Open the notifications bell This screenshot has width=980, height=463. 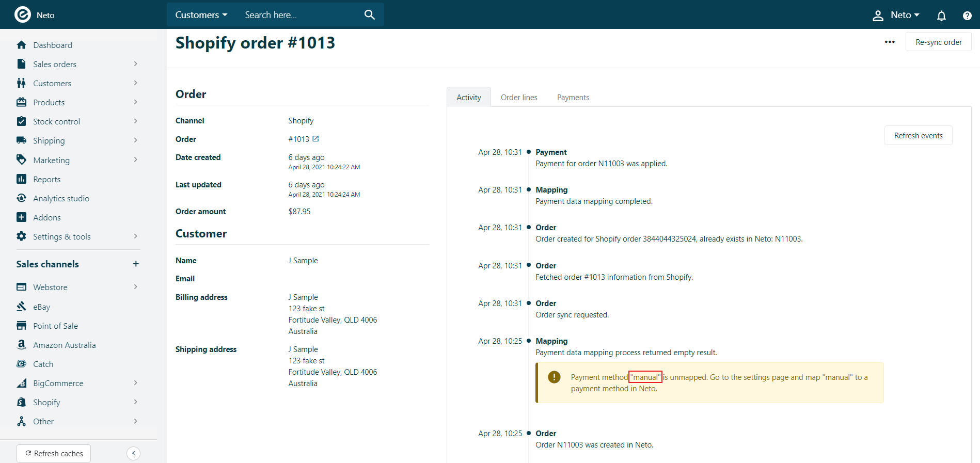click(941, 15)
